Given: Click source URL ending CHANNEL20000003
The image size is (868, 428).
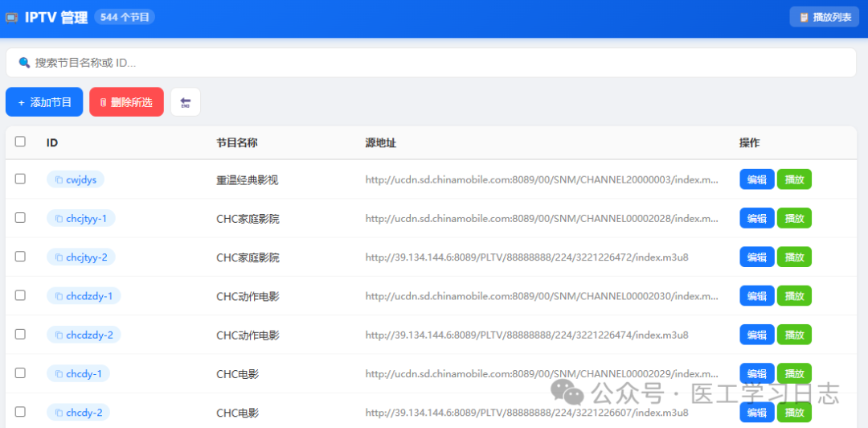Looking at the screenshot, I should pos(542,179).
